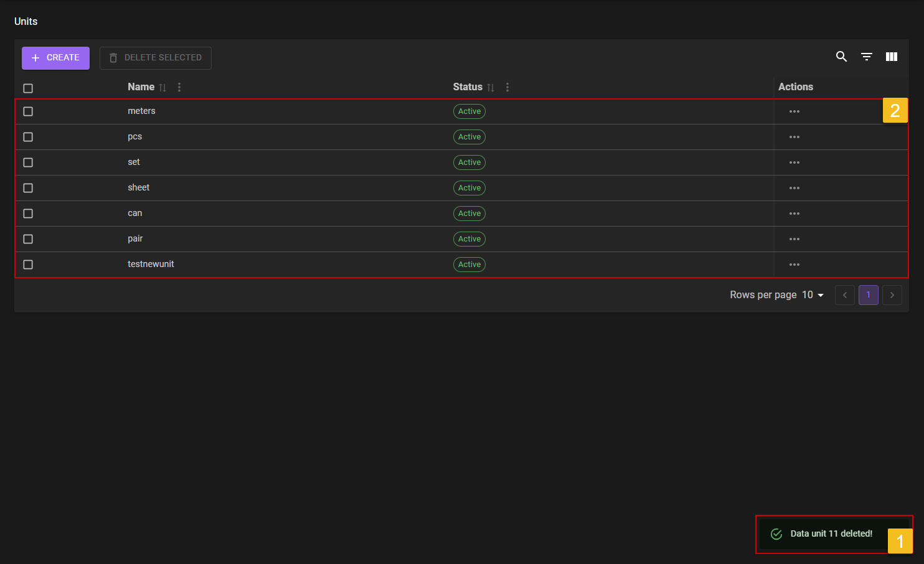The width and height of the screenshot is (924, 564).
Task: Open the table search icon
Action: tap(841, 57)
